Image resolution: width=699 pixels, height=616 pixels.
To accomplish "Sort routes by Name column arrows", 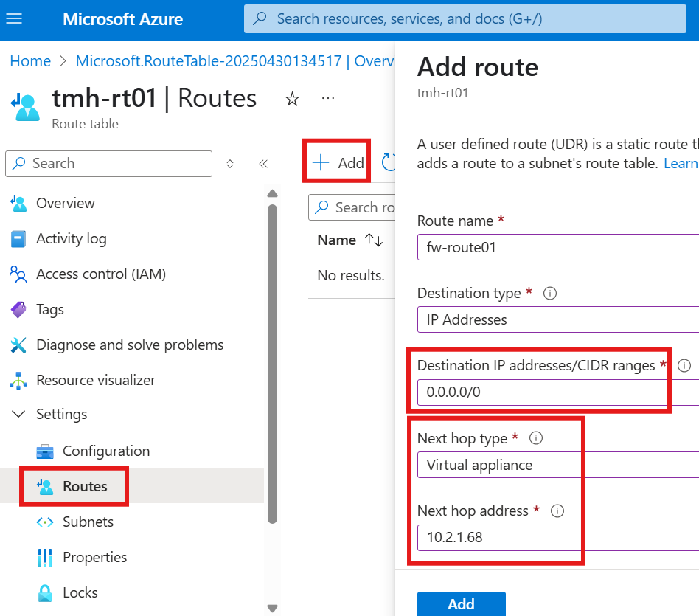I will tap(374, 240).
